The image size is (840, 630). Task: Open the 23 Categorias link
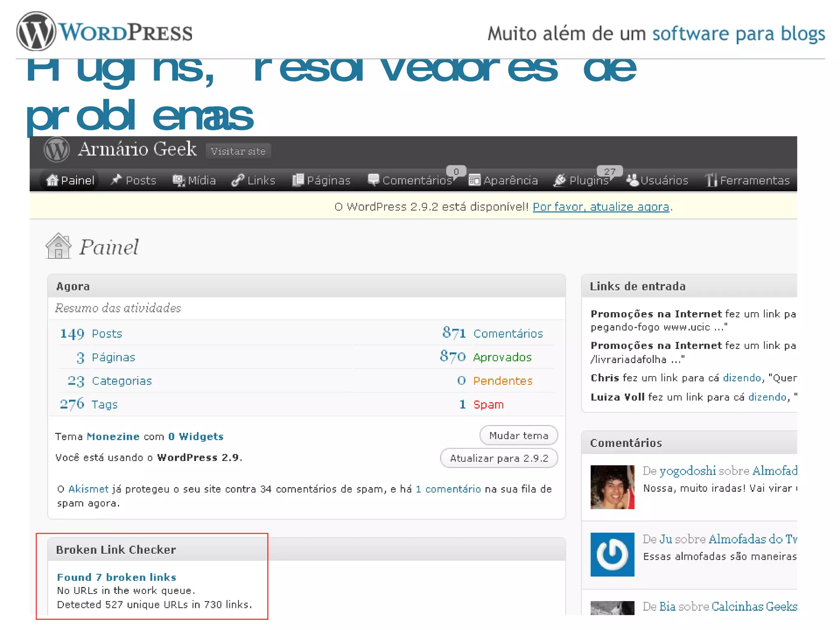coord(110,381)
